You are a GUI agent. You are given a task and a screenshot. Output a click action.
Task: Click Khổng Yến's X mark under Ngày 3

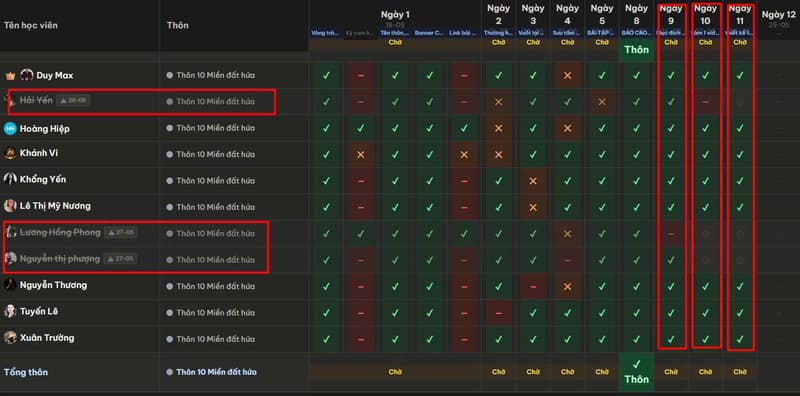[533, 181]
